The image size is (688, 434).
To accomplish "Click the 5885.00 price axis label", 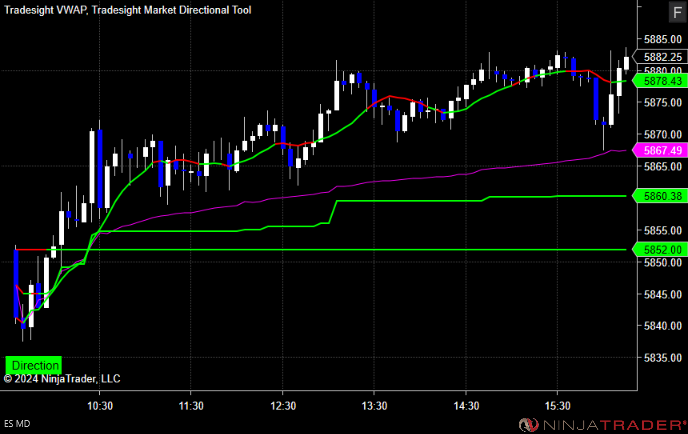I will (663, 39).
